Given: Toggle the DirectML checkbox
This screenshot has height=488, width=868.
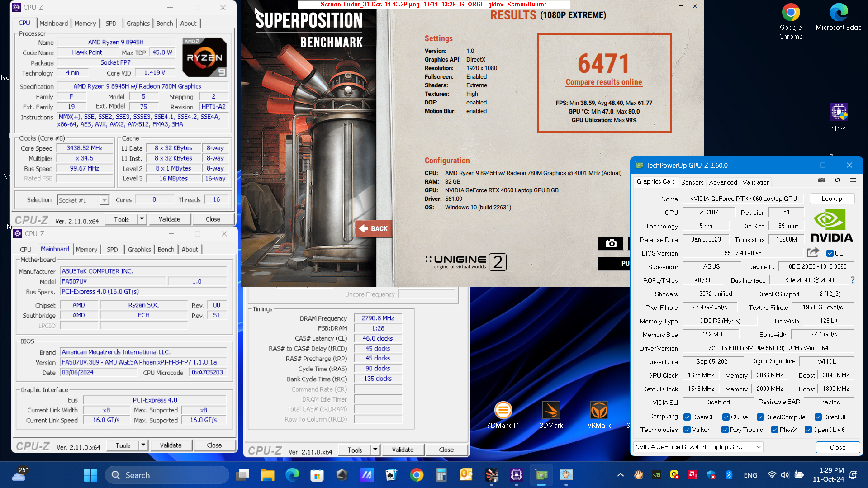Looking at the screenshot, I should pyautogui.click(x=818, y=417).
